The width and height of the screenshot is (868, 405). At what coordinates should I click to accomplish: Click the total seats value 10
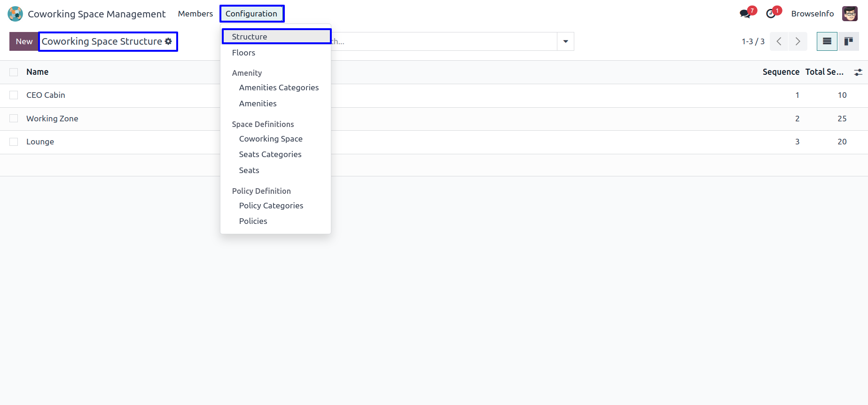point(842,95)
